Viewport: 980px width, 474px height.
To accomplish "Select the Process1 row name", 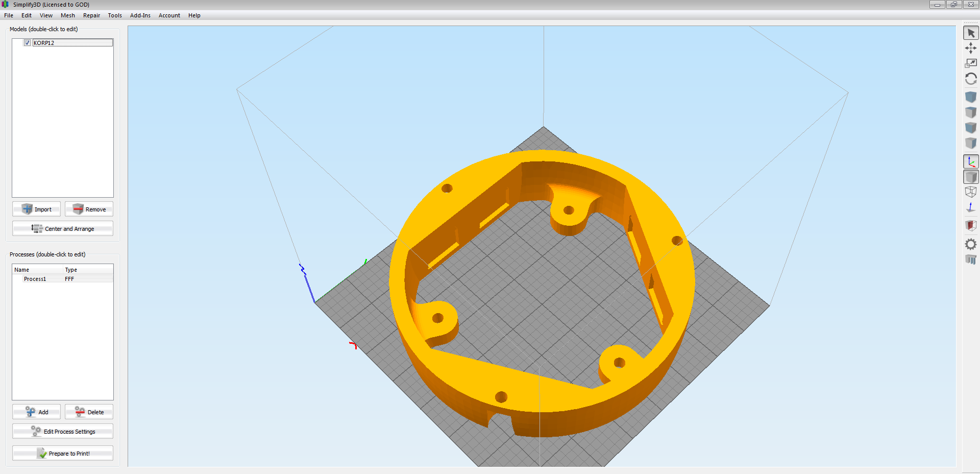I will (x=35, y=279).
